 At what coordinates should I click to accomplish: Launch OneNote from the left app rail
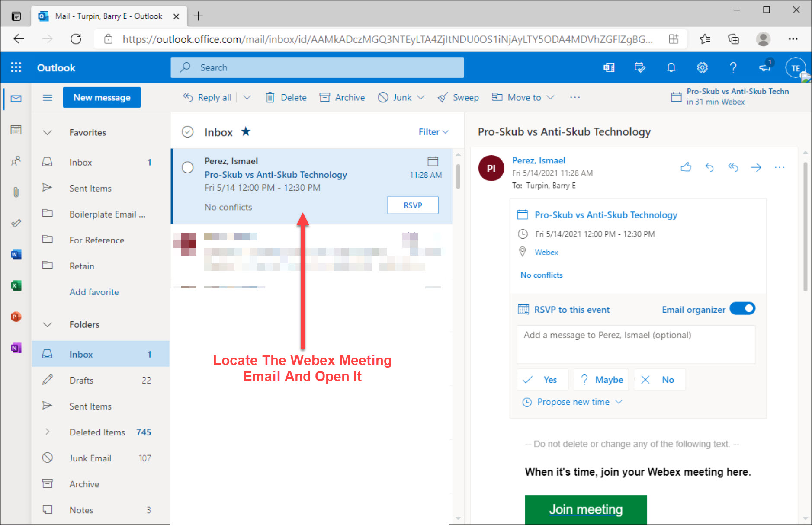[x=16, y=348]
